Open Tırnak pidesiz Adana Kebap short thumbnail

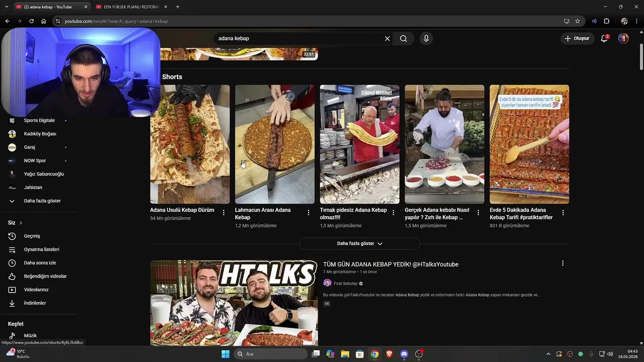tap(360, 144)
